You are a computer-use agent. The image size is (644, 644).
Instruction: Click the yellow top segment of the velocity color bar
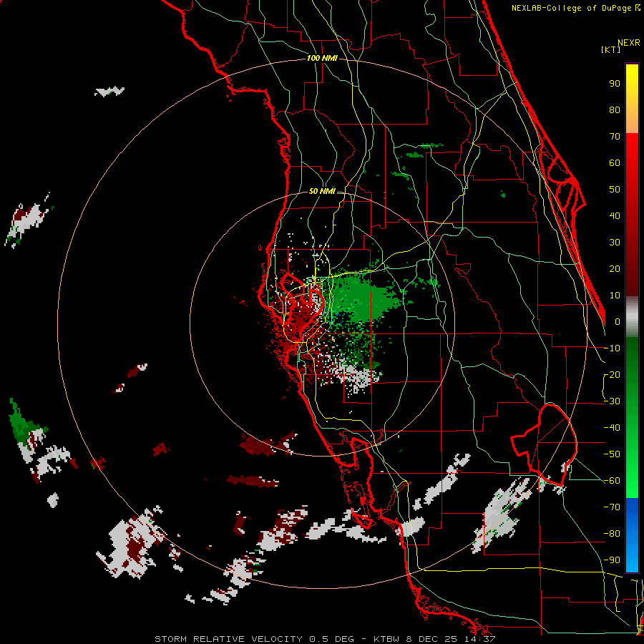pyautogui.click(x=632, y=99)
